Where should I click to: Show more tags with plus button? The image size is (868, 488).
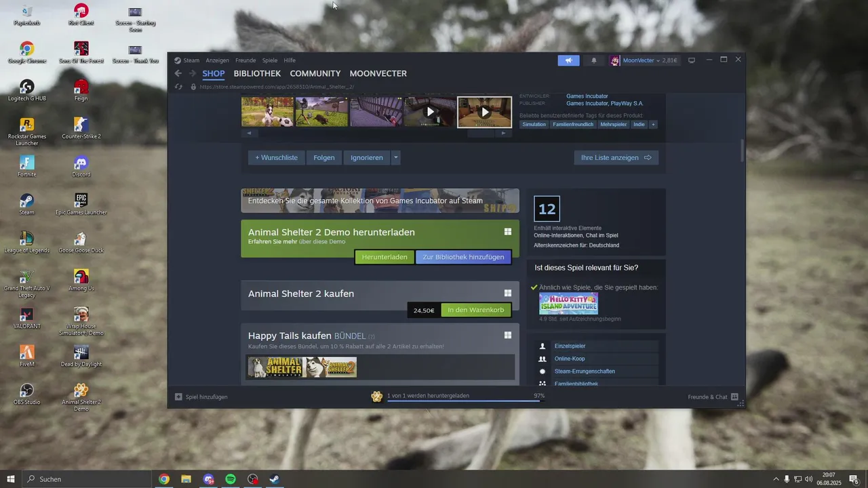pos(653,125)
